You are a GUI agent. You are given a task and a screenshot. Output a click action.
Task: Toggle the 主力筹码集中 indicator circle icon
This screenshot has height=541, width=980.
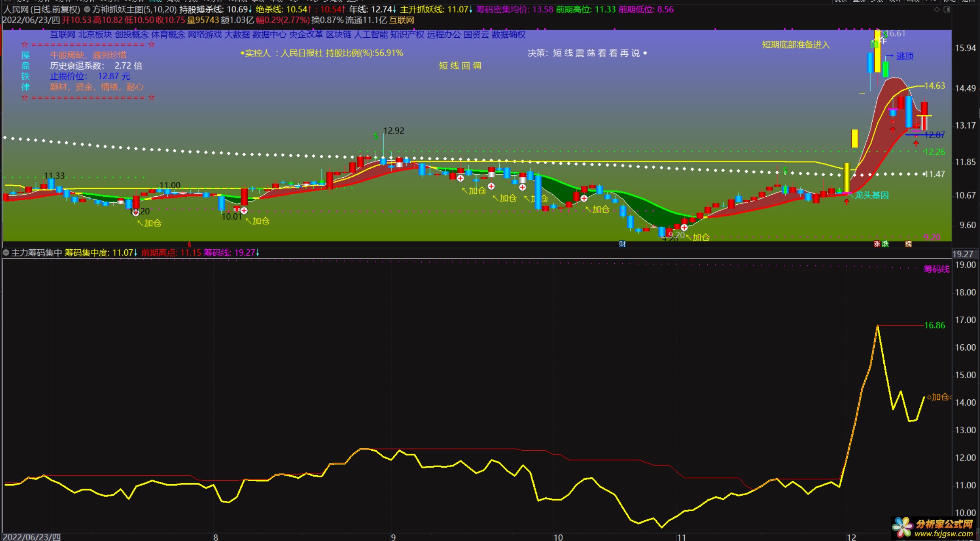click(6, 253)
